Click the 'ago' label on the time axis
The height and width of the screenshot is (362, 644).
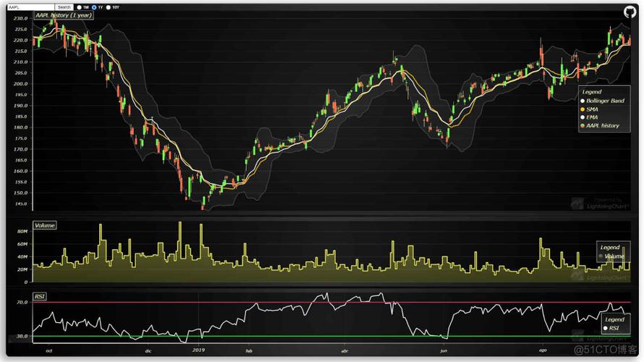[x=543, y=350]
